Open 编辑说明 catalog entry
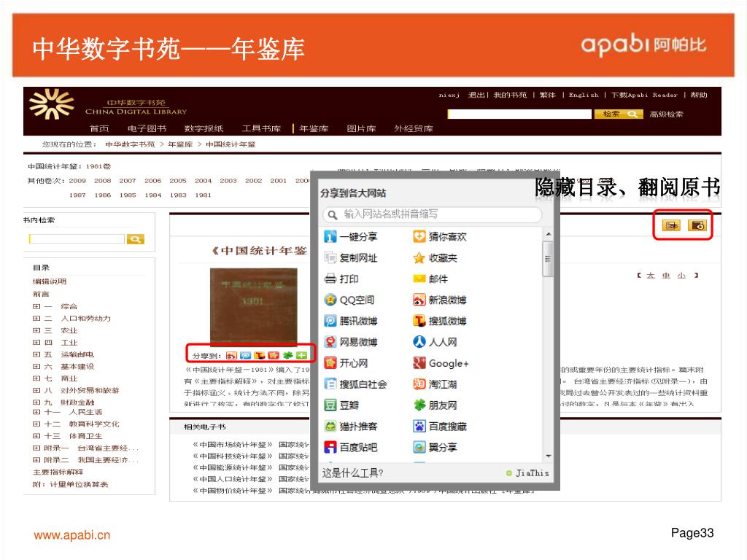 tap(50, 281)
